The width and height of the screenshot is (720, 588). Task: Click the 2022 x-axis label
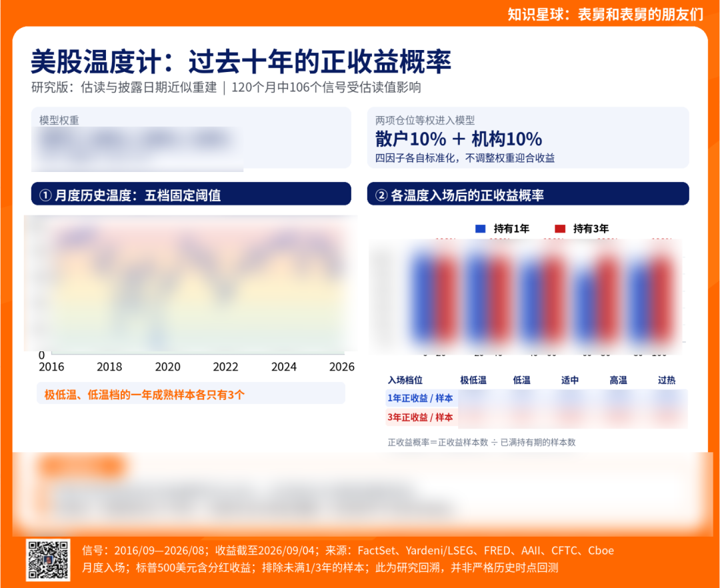[225, 367]
